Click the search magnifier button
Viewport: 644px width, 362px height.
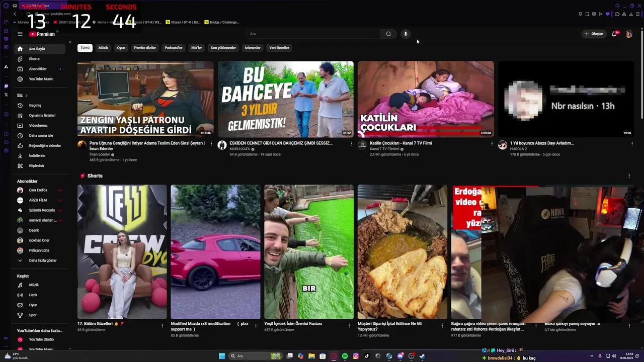388,34
